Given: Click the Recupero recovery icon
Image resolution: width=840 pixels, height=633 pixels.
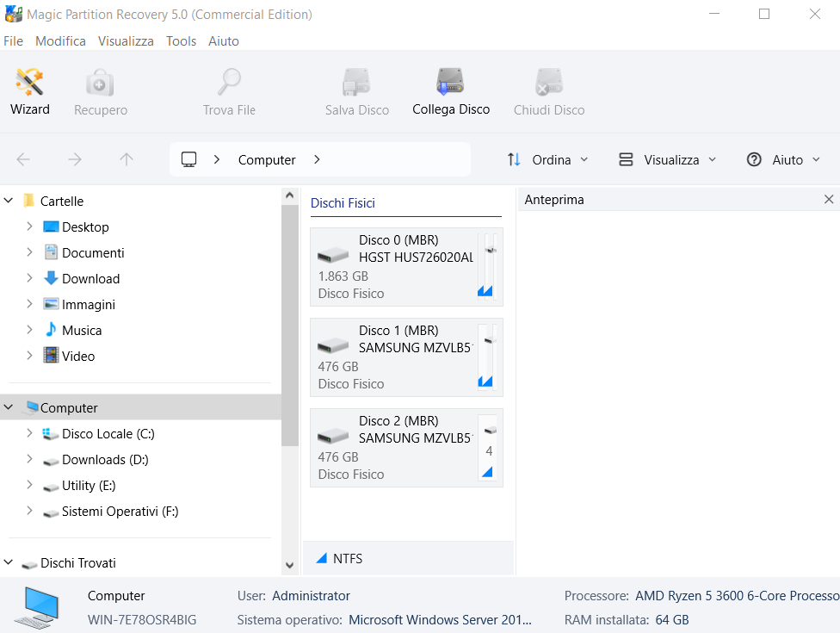Looking at the screenshot, I should pos(100,83).
